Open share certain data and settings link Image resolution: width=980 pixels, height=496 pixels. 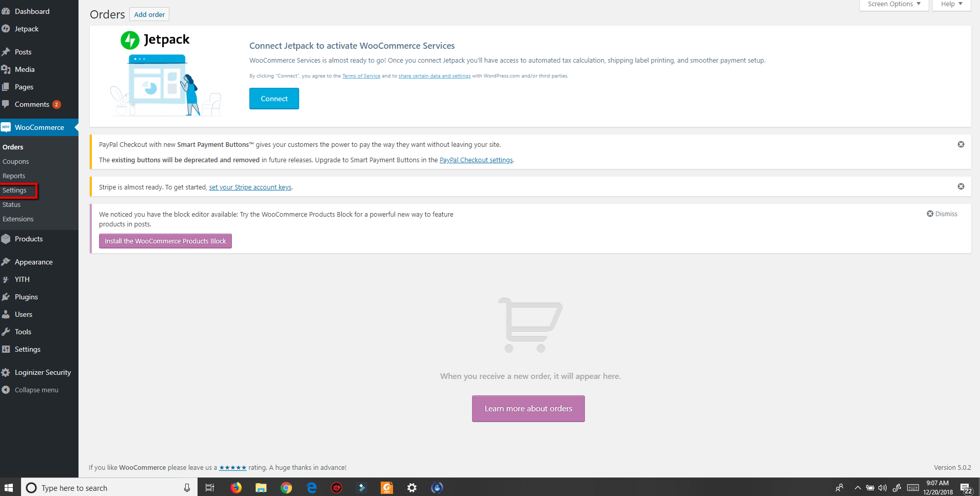click(435, 76)
